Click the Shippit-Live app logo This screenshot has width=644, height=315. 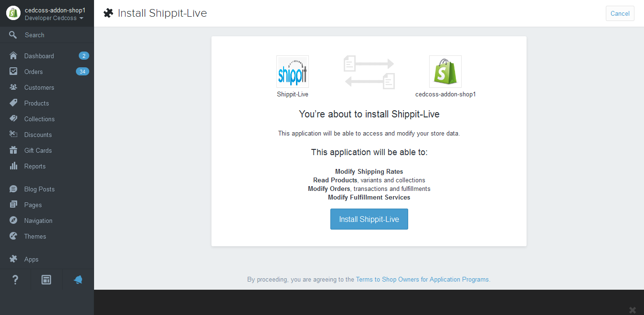pyautogui.click(x=293, y=72)
